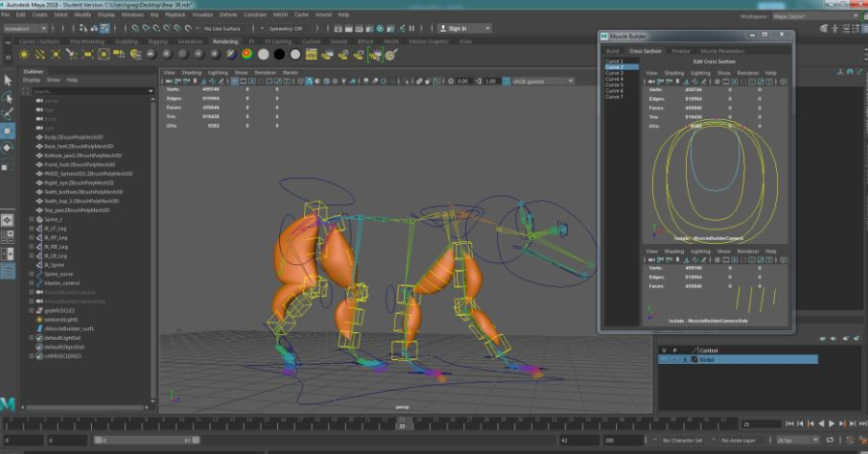The width and height of the screenshot is (868, 454).
Task: Expand the Spine_c node in the Outliner
Action: pyautogui.click(x=32, y=220)
